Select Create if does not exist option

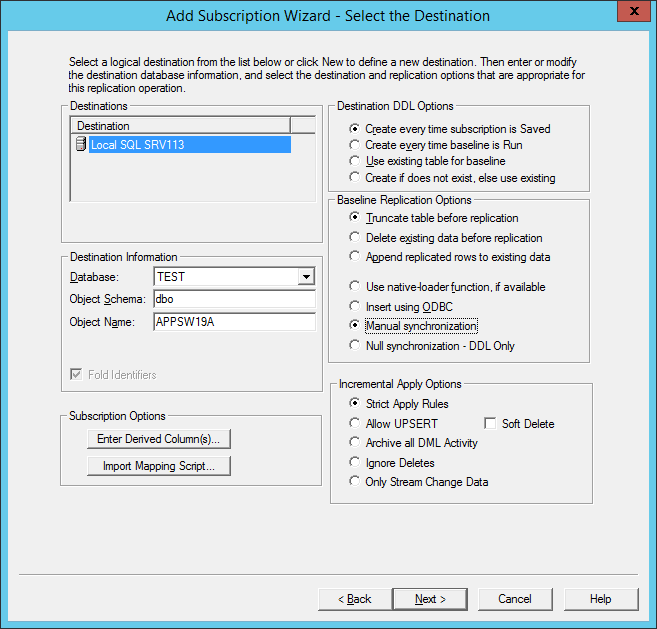355,178
